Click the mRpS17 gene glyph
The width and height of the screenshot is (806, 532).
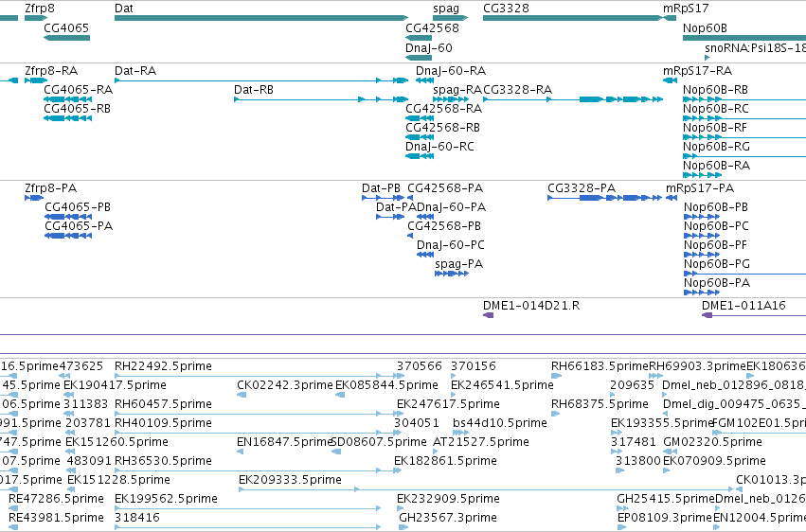670,19
